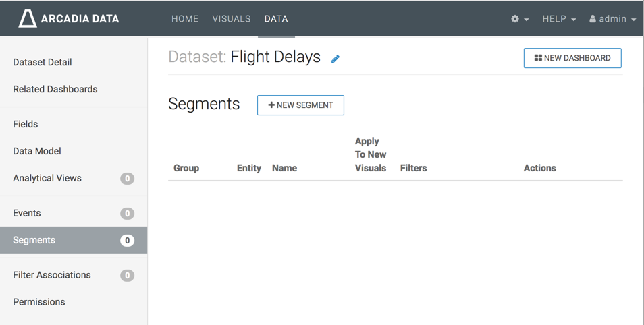Click the Arcadia Data logo
The width and height of the screenshot is (644, 325).
(69, 18)
